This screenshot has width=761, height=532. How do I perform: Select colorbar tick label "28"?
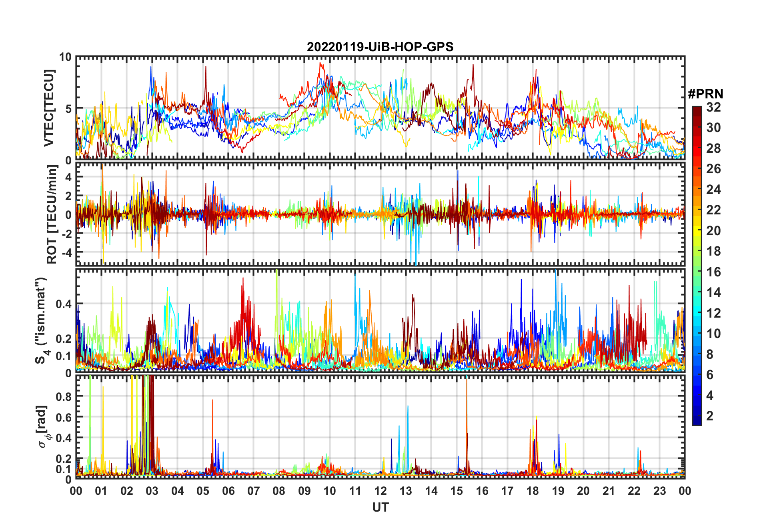point(713,148)
